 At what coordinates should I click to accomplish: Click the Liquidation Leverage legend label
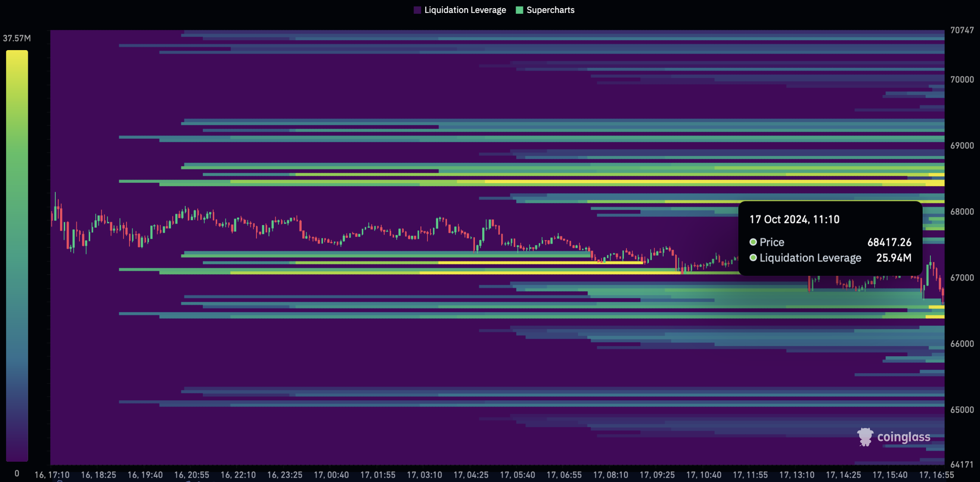coord(465,10)
